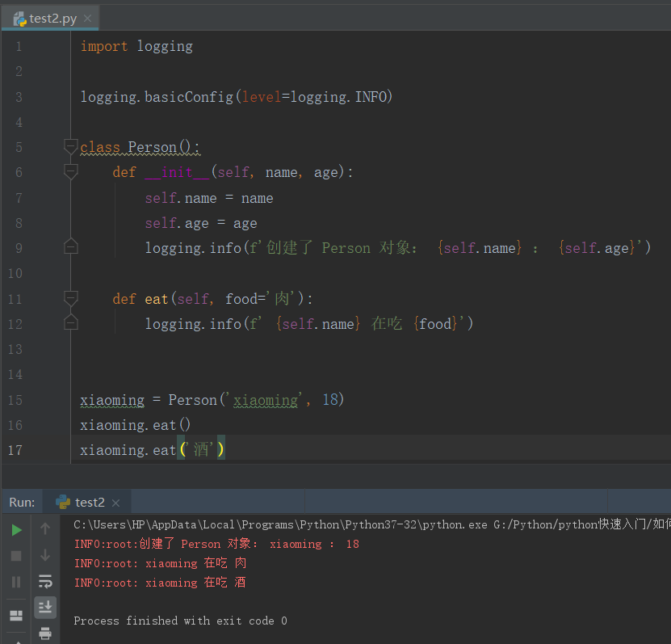Stop the running process

16,556
